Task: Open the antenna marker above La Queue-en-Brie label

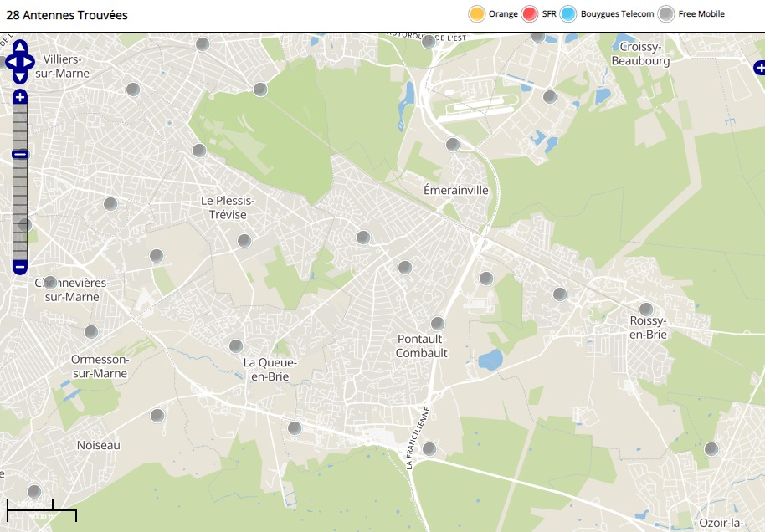Action: (x=236, y=346)
